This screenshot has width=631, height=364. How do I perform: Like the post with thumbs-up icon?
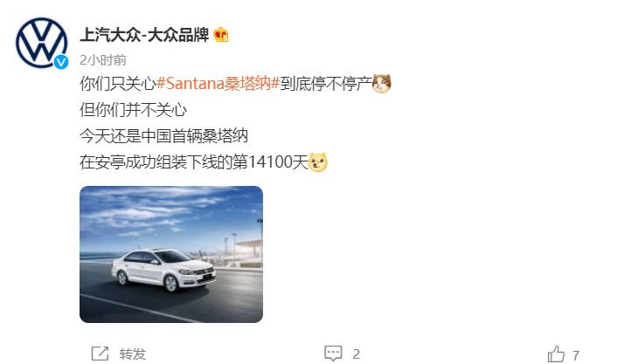556,354
